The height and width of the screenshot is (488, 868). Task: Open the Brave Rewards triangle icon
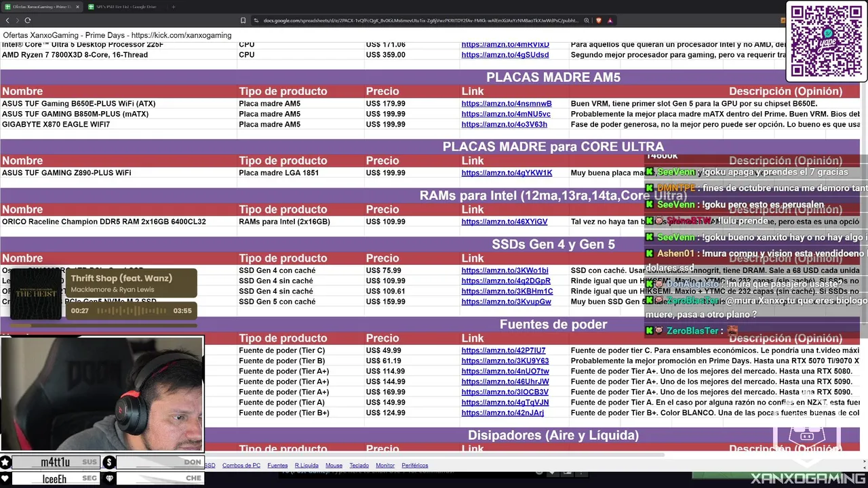point(610,20)
